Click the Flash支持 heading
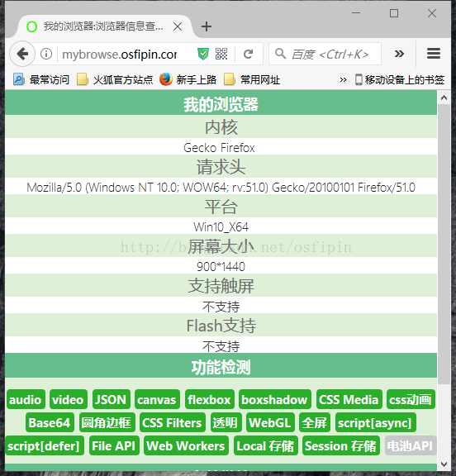This screenshot has height=476, width=456. [x=221, y=326]
